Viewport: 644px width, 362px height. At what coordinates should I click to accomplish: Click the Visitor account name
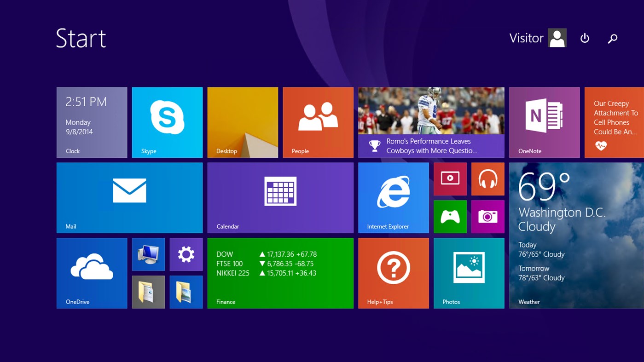pyautogui.click(x=526, y=38)
